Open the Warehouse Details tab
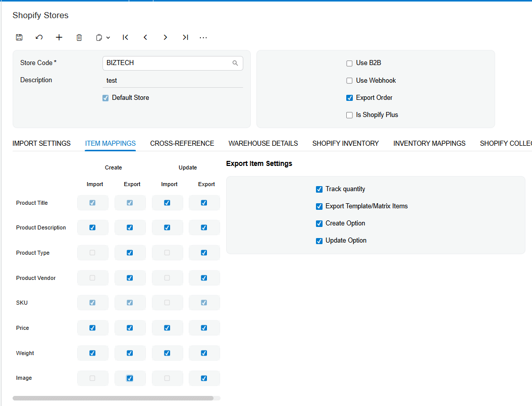This screenshot has width=532, height=406. pyautogui.click(x=263, y=143)
